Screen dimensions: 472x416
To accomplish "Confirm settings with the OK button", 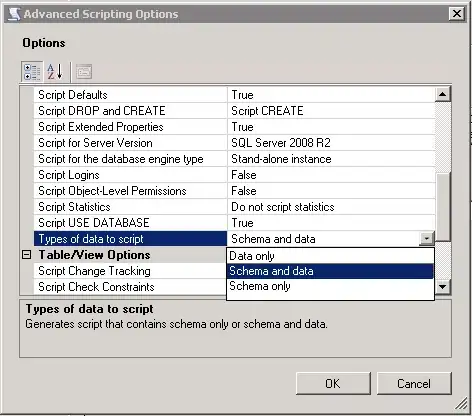I will (x=333, y=383).
